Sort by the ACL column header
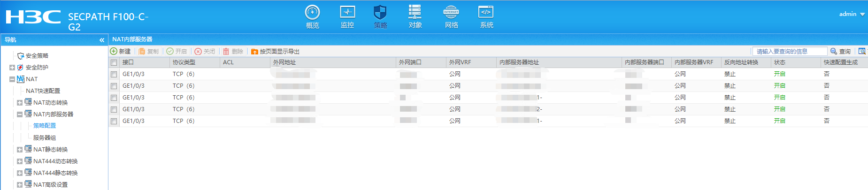Viewport: 868px width, 190px height. point(245,62)
